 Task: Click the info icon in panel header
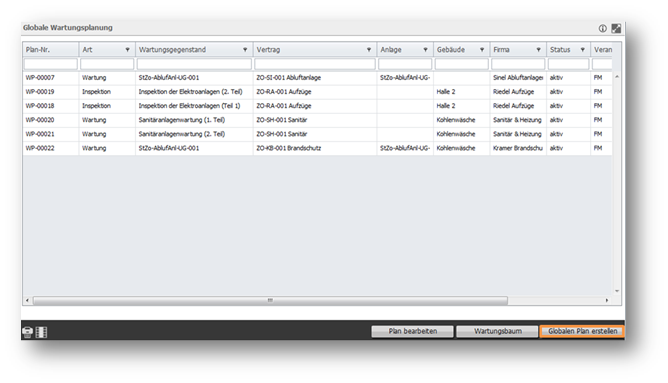pos(602,28)
